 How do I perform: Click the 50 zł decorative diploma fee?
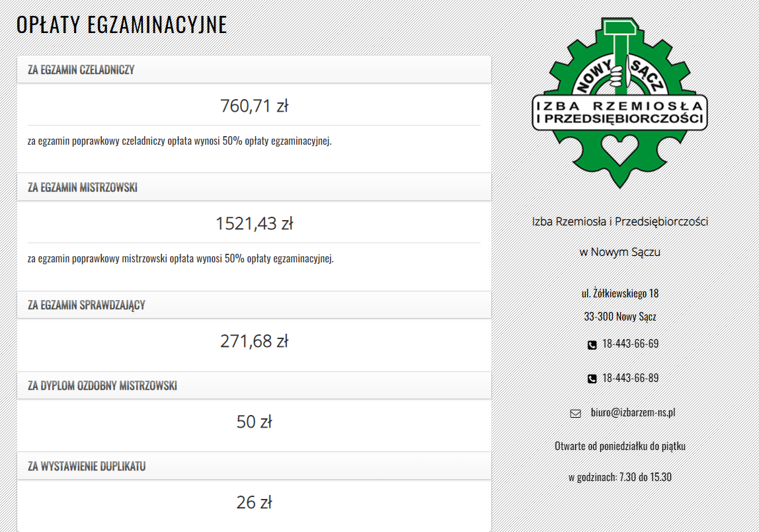pos(255,422)
